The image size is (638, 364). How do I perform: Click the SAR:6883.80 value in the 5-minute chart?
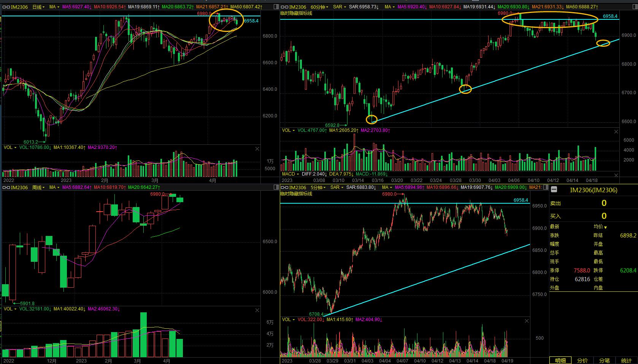pyautogui.click(x=361, y=187)
